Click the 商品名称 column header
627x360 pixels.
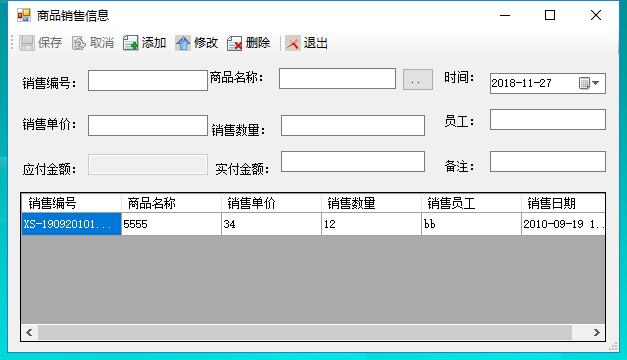point(172,203)
